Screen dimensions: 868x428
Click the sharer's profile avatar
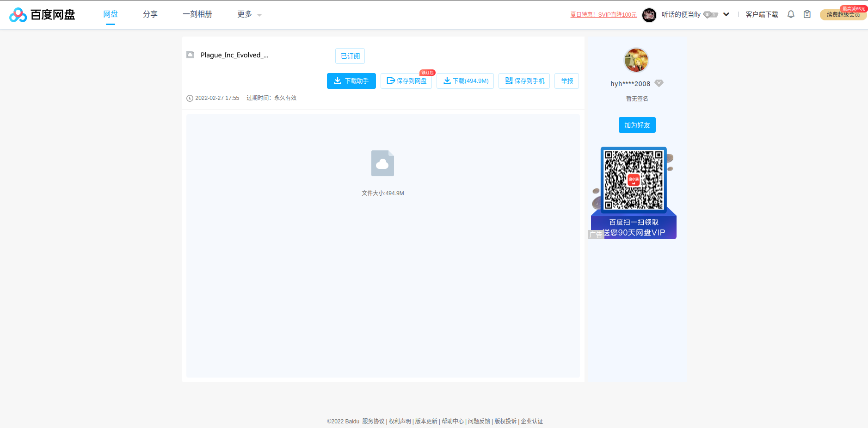[636, 60]
